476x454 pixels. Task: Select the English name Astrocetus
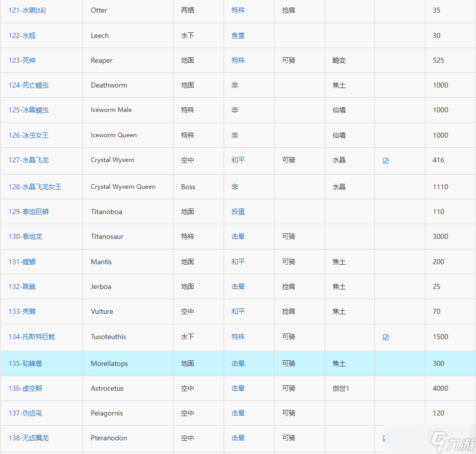pos(107,388)
